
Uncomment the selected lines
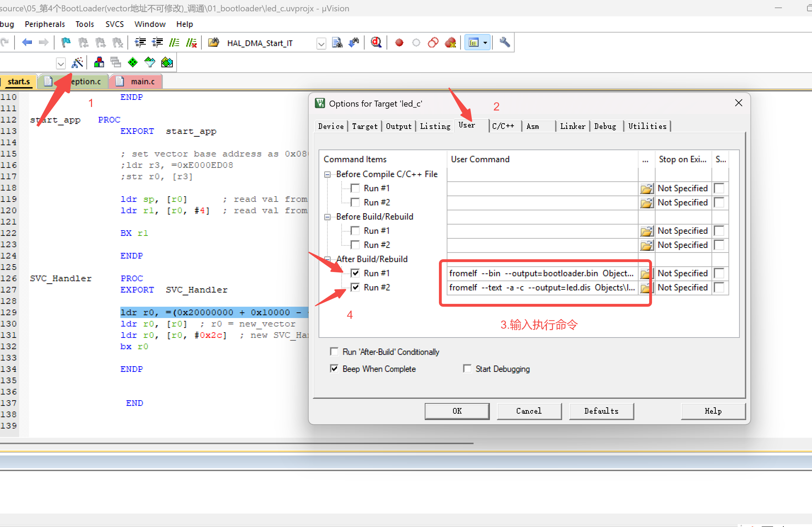191,42
